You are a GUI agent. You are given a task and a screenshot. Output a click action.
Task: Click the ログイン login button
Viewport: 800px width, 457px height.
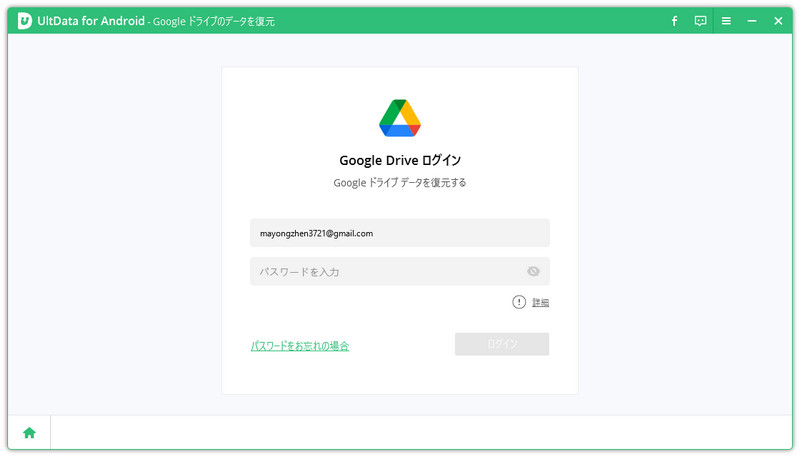coord(502,344)
